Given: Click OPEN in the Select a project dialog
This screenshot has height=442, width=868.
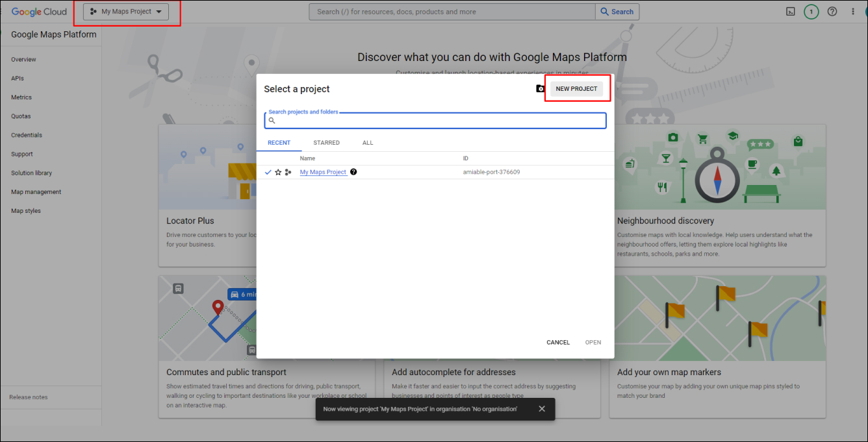Looking at the screenshot, I should 593,342.
